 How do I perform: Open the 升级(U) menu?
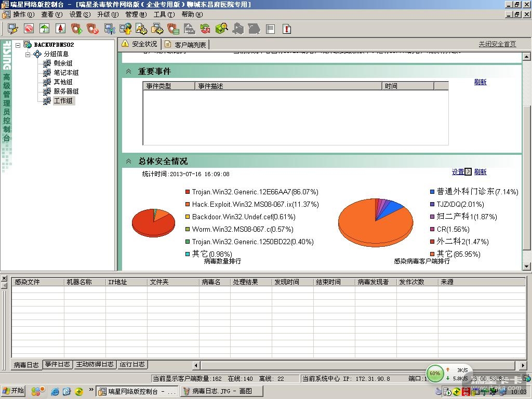point(108,14)
